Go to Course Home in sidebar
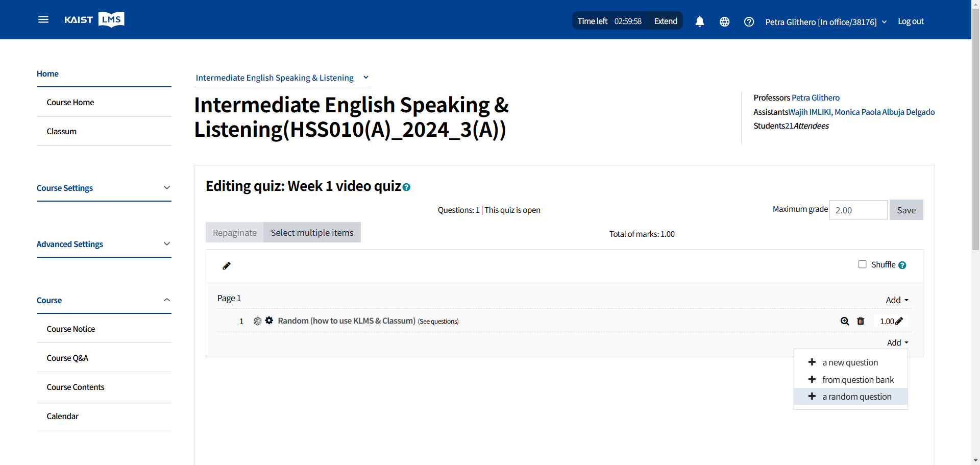 pos(70,102)
